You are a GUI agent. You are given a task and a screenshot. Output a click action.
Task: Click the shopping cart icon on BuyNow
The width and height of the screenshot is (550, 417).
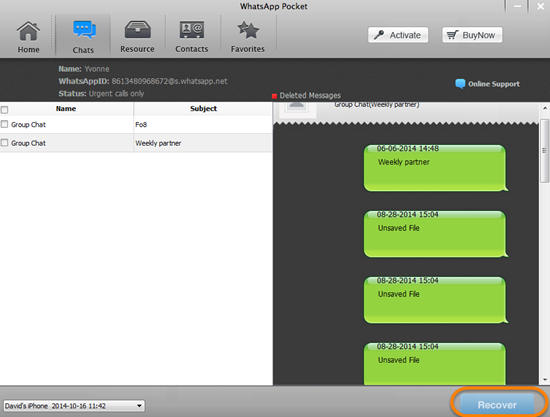[452, 35]
